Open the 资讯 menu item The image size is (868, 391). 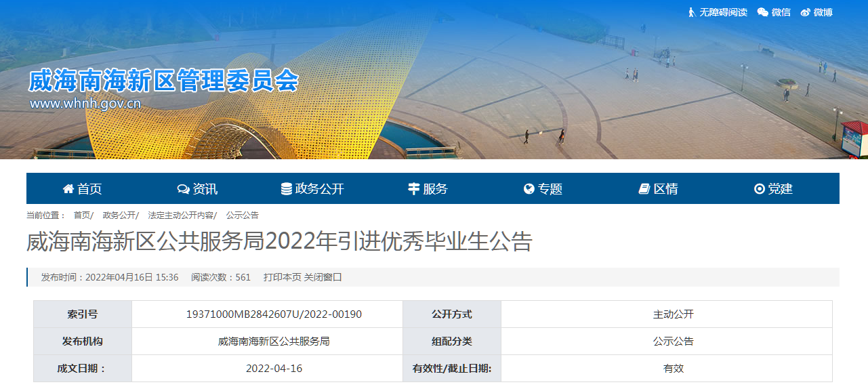click(x=205, y=189)
